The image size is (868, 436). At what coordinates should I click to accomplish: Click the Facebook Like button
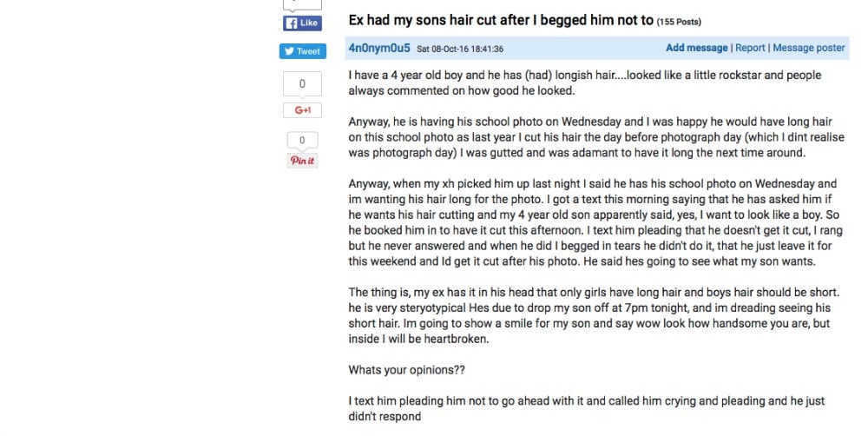point(302,23)
